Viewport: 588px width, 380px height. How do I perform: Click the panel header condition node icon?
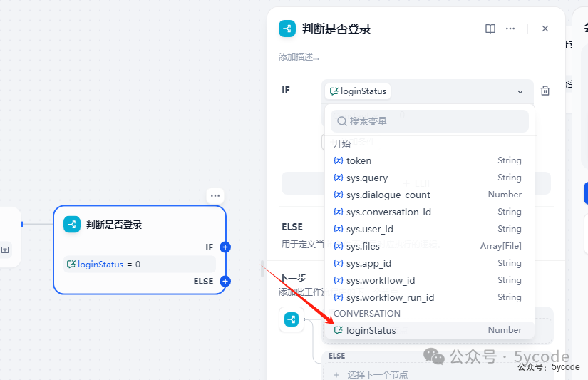[x=287, y=29]
